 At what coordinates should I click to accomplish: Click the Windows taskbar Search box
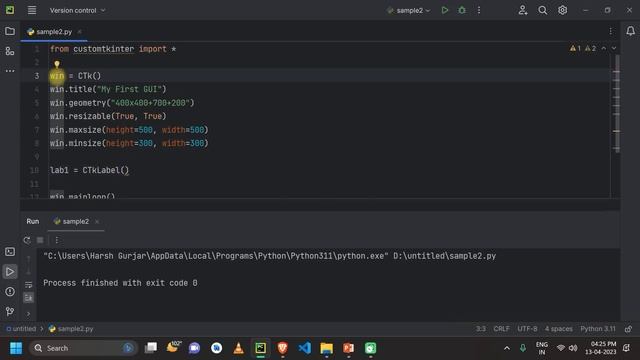(x=83, y=348)
